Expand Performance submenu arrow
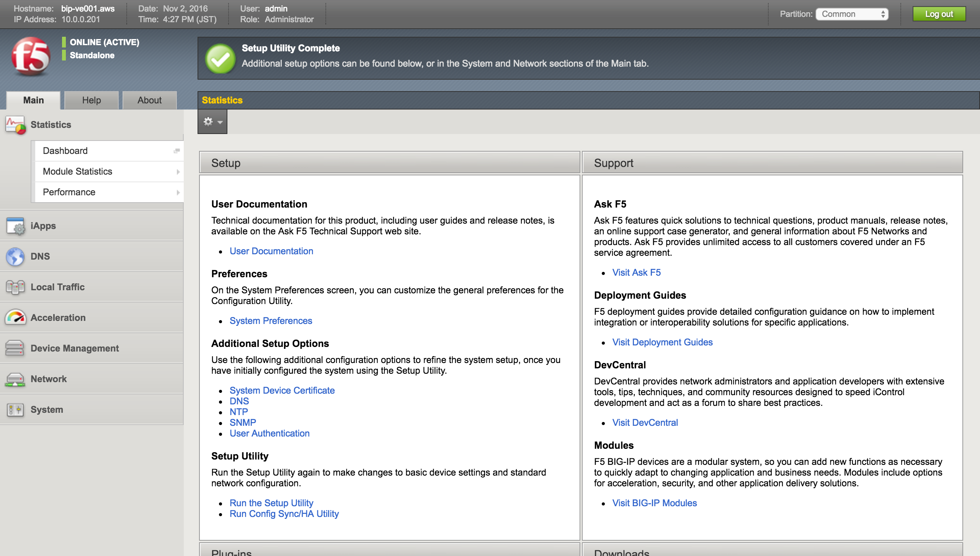The image size is (980, 556). 178,193
